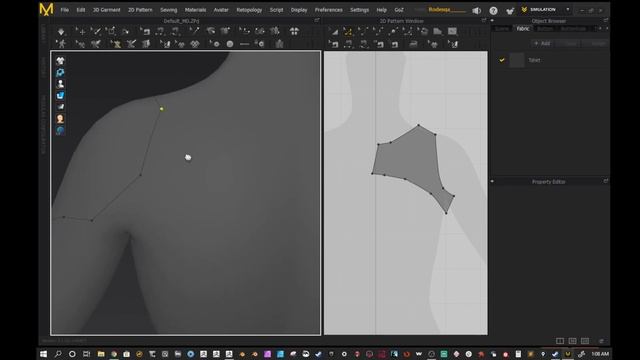Open the Preferences menu
Viewport: 640px width, 360px height.
pos(329,10)
